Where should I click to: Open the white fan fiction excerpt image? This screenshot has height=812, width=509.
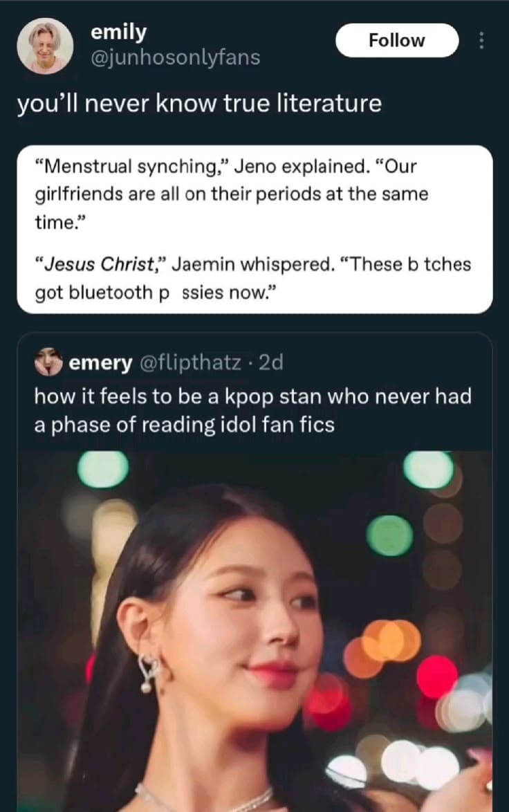[x=254, y=229]
